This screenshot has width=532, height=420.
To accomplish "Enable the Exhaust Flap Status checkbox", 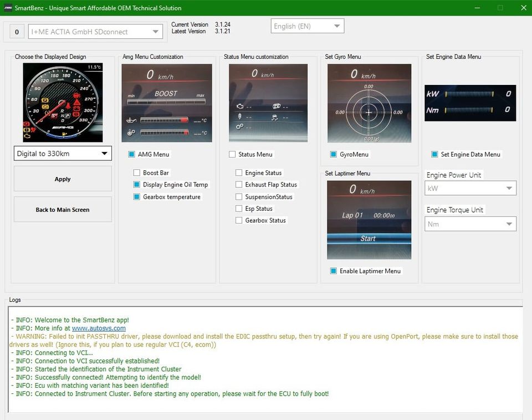I will click(239, 185).
